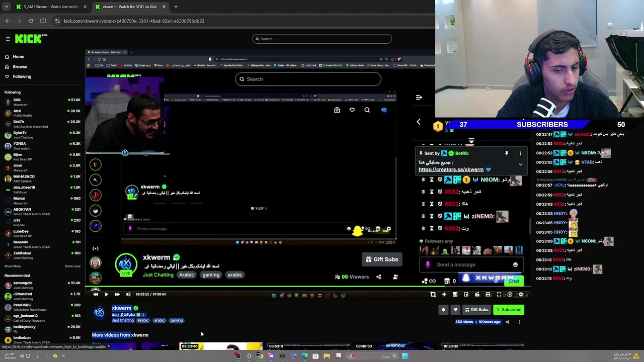
Task: Open the tab search dropdown arrow
Action: [6, 7]
